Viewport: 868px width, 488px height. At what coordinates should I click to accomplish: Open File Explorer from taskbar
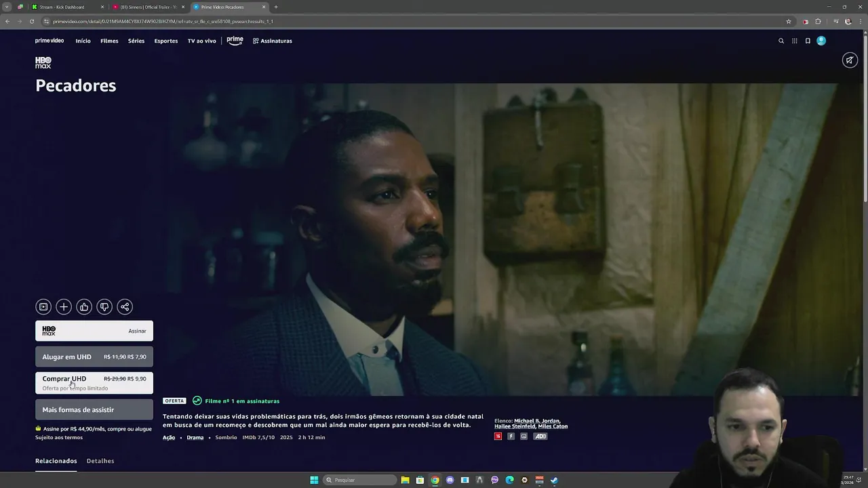(405, 480)
